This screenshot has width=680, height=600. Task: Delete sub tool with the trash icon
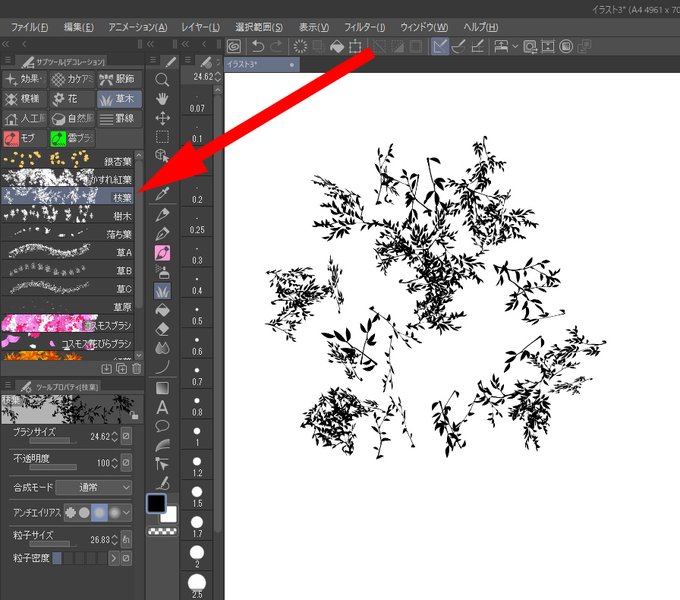click(137, 368)
